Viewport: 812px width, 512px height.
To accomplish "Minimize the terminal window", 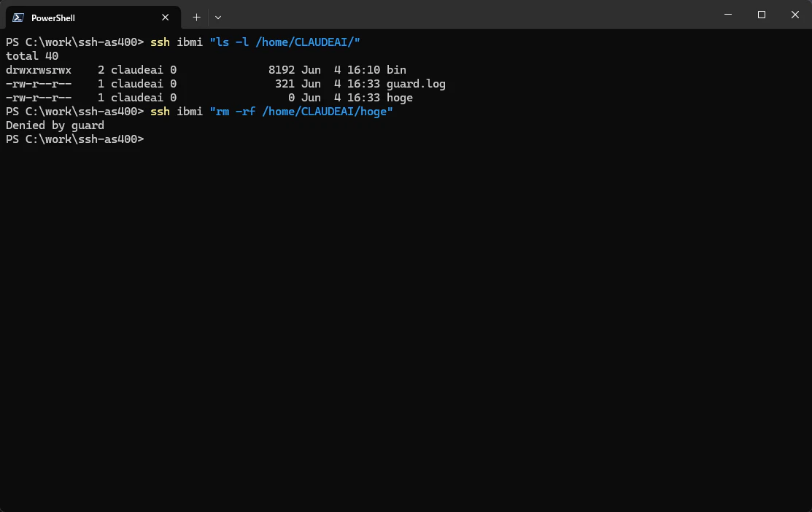I will coord(727,15).
